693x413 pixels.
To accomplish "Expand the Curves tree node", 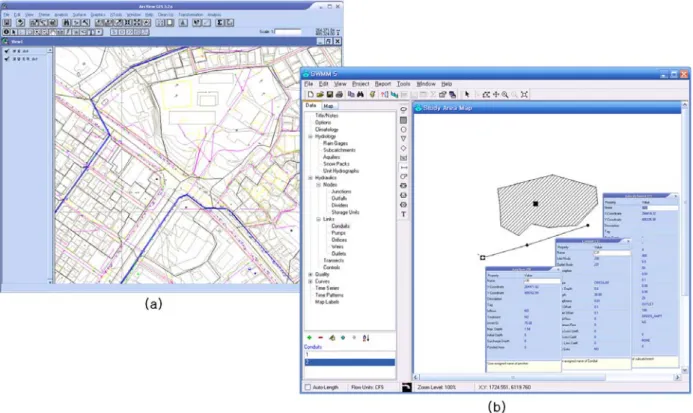I will coord(310,281).
